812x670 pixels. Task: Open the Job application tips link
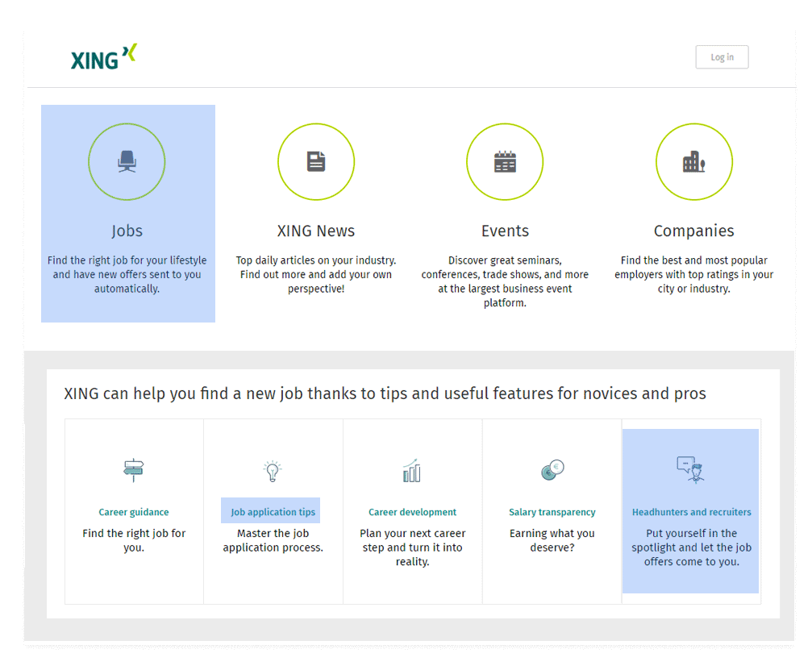(x=273, y=512)
